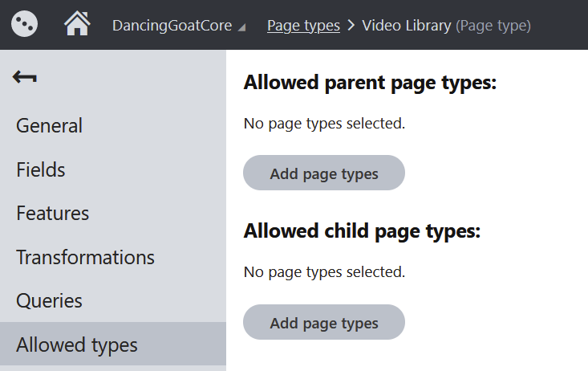Click 'No page types selected.' under child types
The height and width of the screenshot is (371, 588).
point(324,272)
